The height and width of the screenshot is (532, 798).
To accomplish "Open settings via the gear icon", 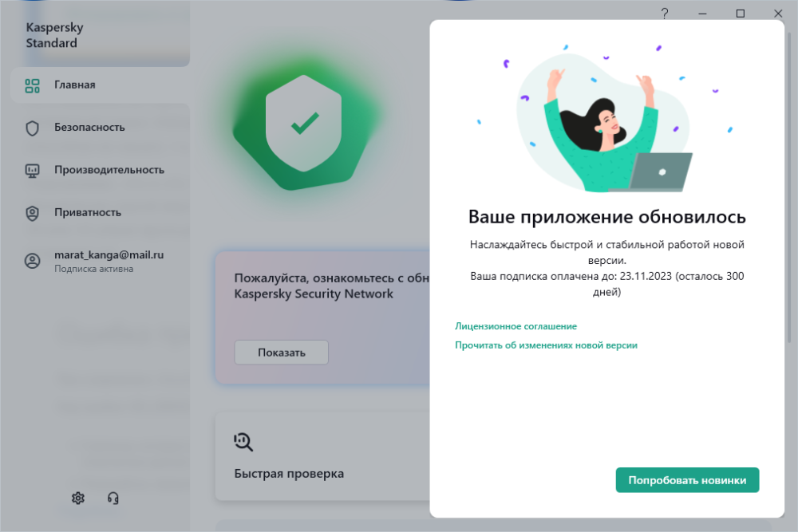I will tap(78, 498).
